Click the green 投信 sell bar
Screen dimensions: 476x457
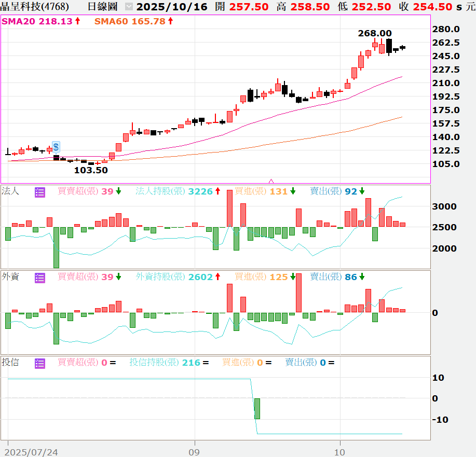point(257,409)
